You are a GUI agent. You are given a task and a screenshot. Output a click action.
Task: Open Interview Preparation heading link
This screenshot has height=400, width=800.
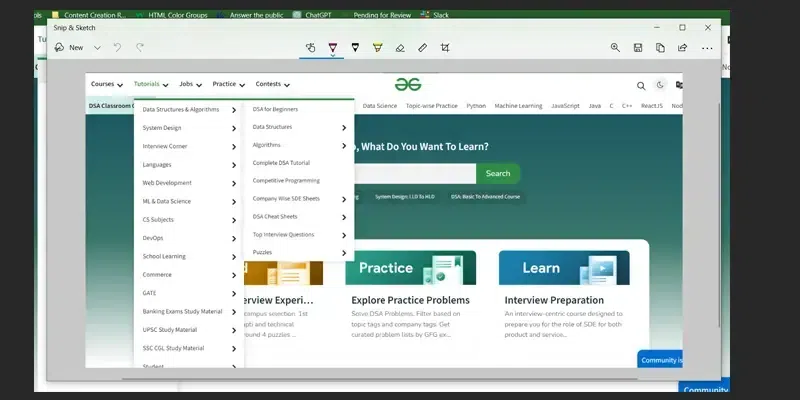554,300
